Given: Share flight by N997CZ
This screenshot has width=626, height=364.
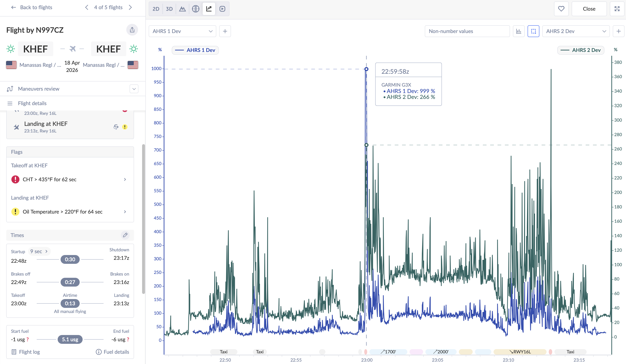Looking at the screenshot, I should tap(132, 30).
